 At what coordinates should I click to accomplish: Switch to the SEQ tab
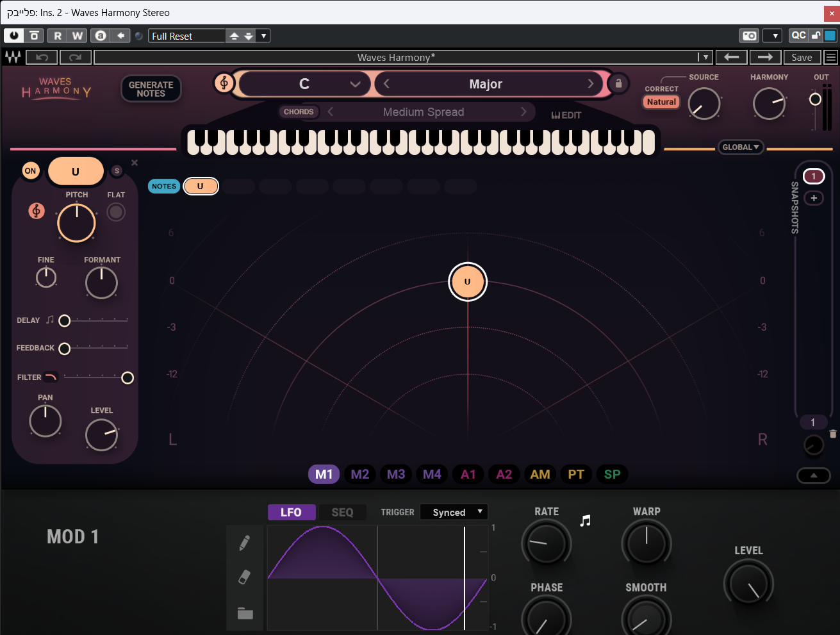point(342,512)
